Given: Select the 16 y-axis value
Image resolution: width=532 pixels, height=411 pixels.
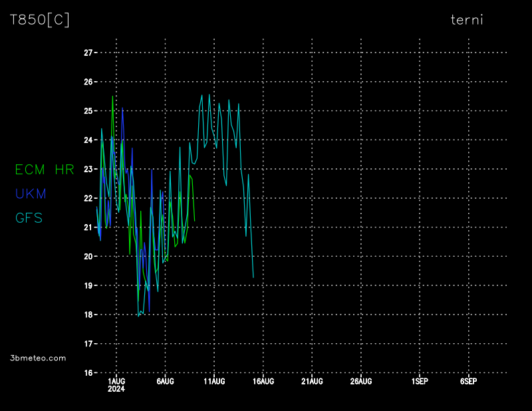Looking at the screenshot, I should pos(88,373).
